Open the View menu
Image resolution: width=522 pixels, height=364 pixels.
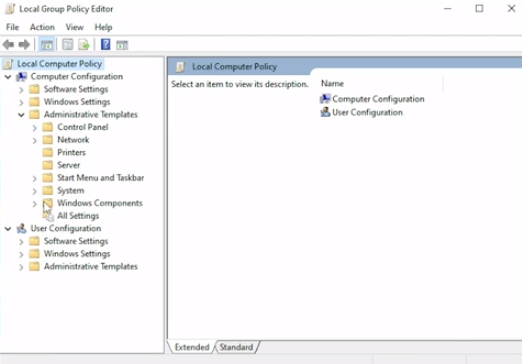click(74, 27)
